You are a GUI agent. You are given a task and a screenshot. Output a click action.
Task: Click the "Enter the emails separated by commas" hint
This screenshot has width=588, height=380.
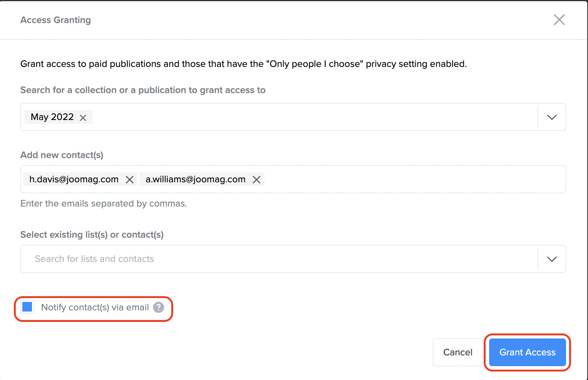[104, 203]
